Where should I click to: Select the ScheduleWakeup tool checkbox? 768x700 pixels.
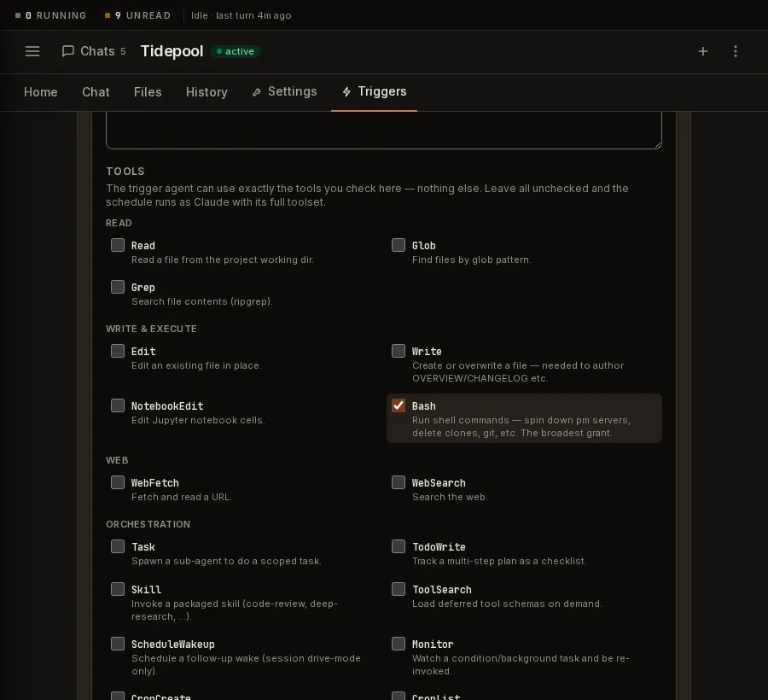click(118, 644)
